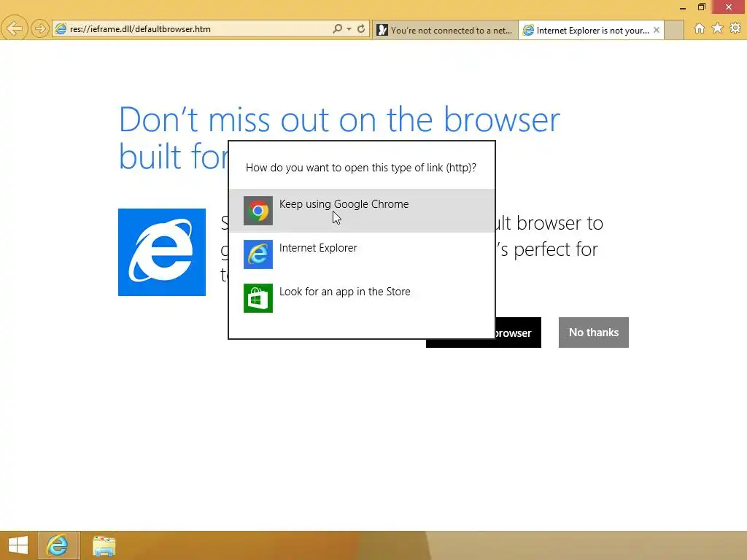
Task: Open Favorites with the star icon
Action: pyautogui.click(x=718, y=28)
